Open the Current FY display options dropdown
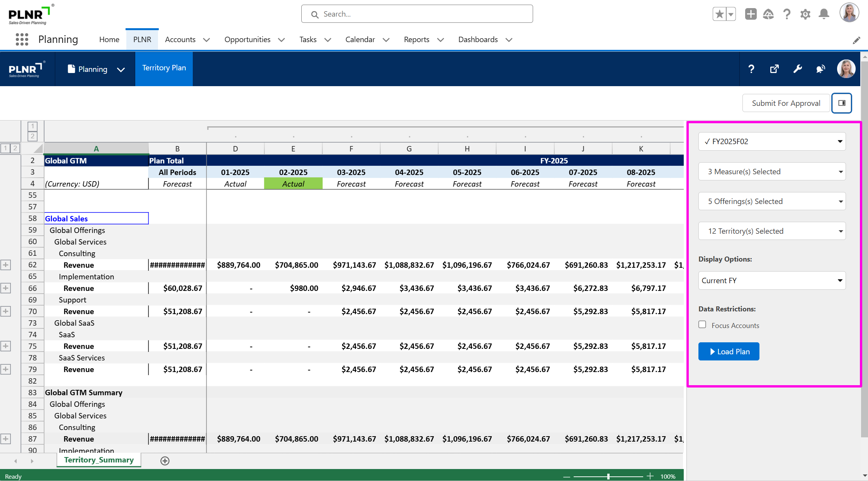Screen dimensions: 868x481 (x=772, y=280)
